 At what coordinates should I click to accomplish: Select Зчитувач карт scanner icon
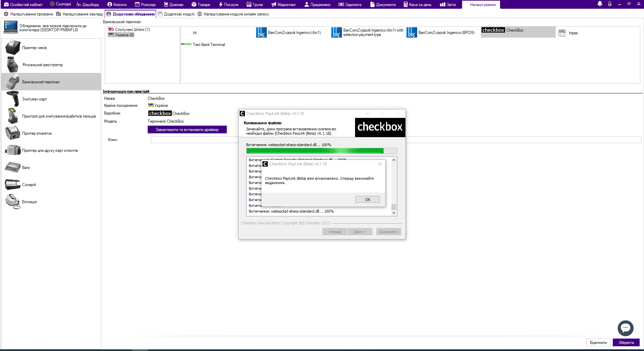(x=13, y=99)
